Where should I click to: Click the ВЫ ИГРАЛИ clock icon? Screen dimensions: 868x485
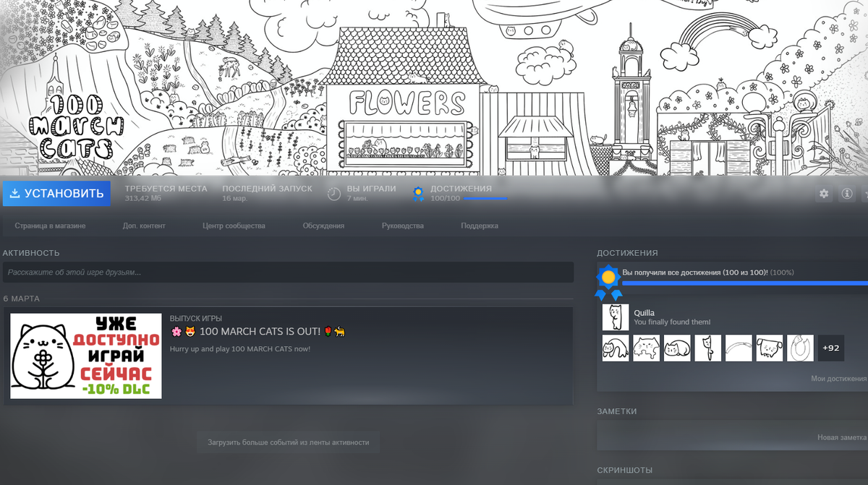coord(333,194)
